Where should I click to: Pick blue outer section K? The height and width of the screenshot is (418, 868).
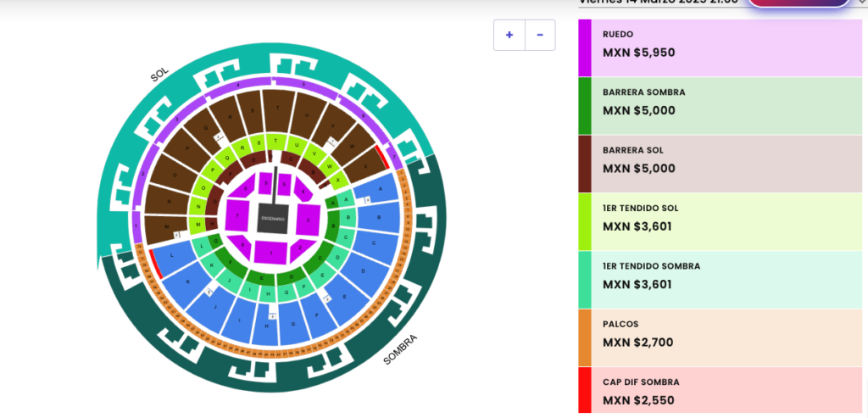tap(188, 281)
